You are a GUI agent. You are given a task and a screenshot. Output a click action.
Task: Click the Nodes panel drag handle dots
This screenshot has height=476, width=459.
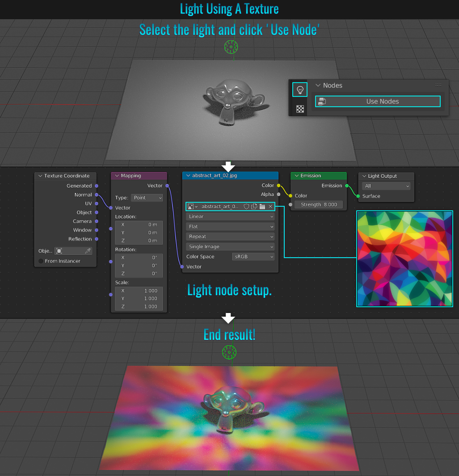tap(438, 85)
